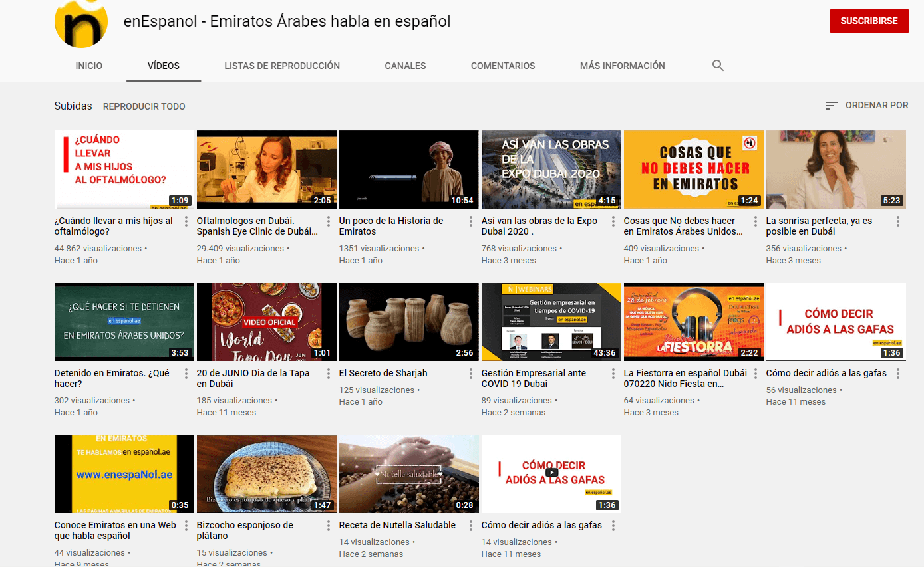The width and height of the screenshot is (924, 567).
Task: Open the COMENTARIOS tab
Action: tap(503, 66)
